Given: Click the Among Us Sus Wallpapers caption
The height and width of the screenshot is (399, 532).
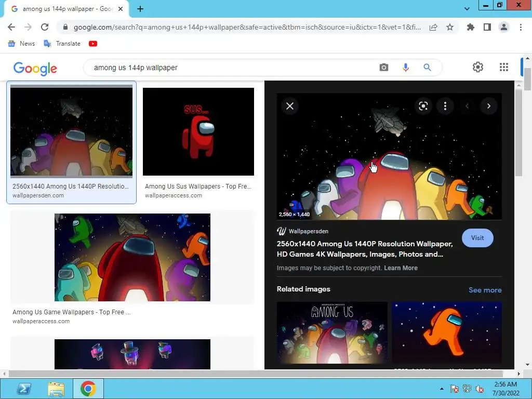Looking at the screenshot, I should [x=198, y=187].
